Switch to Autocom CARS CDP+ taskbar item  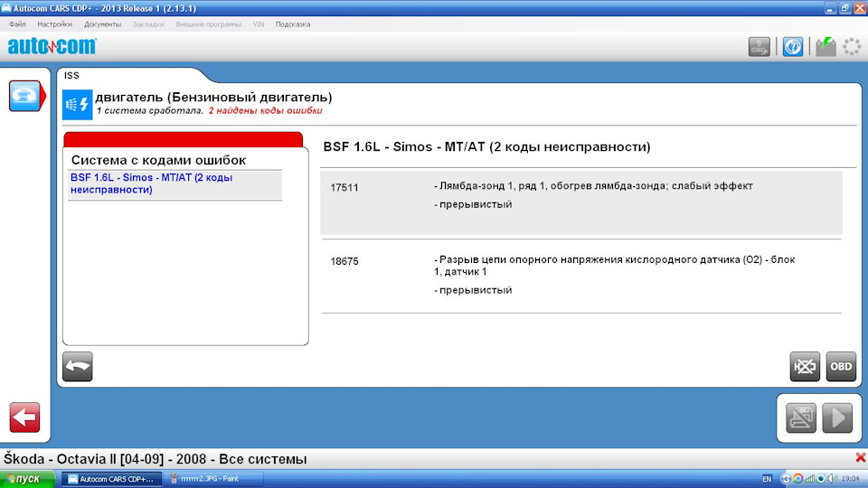111,479
